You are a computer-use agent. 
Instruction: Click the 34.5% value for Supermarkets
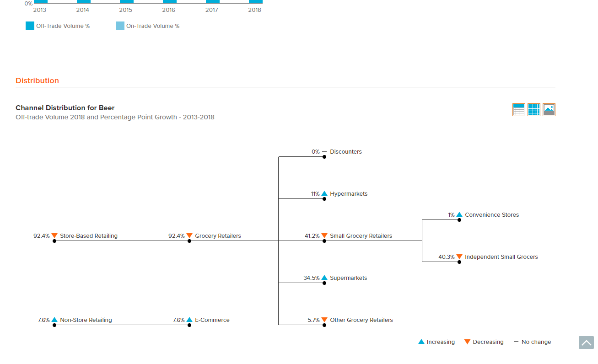click(x=312, y=278)
